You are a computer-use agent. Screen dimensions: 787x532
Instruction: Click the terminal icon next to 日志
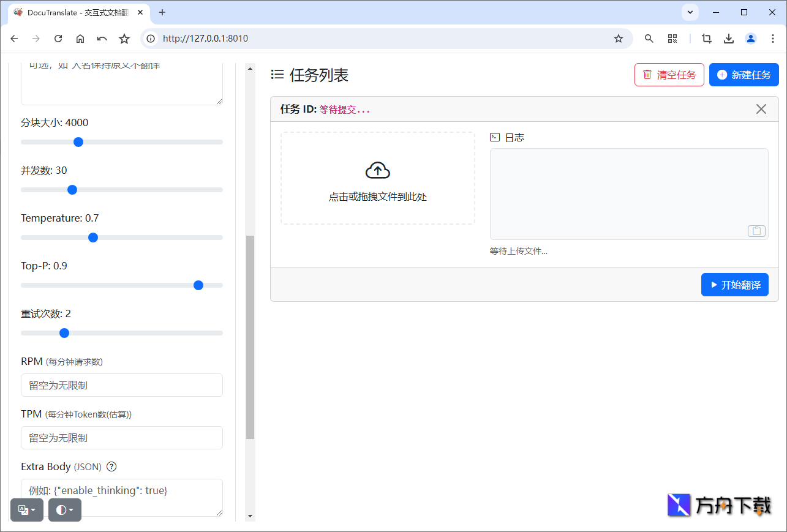click(x=494, y=137)
